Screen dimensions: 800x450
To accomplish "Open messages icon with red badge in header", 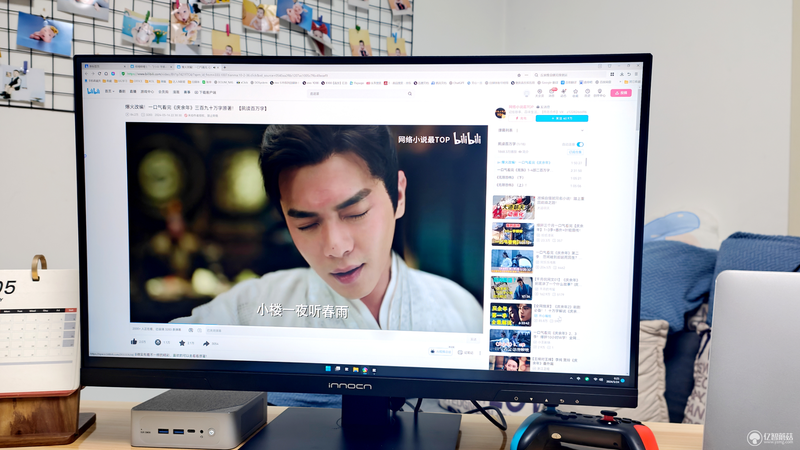I will 552,92.
